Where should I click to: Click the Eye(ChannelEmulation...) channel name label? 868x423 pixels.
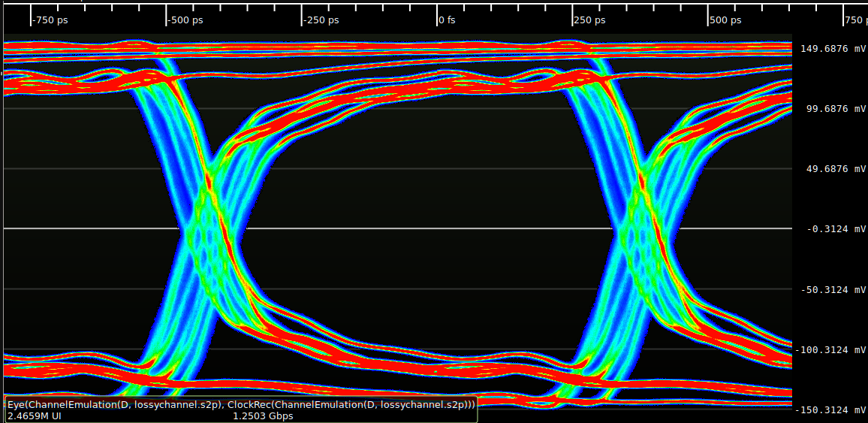tap(241, 405)
